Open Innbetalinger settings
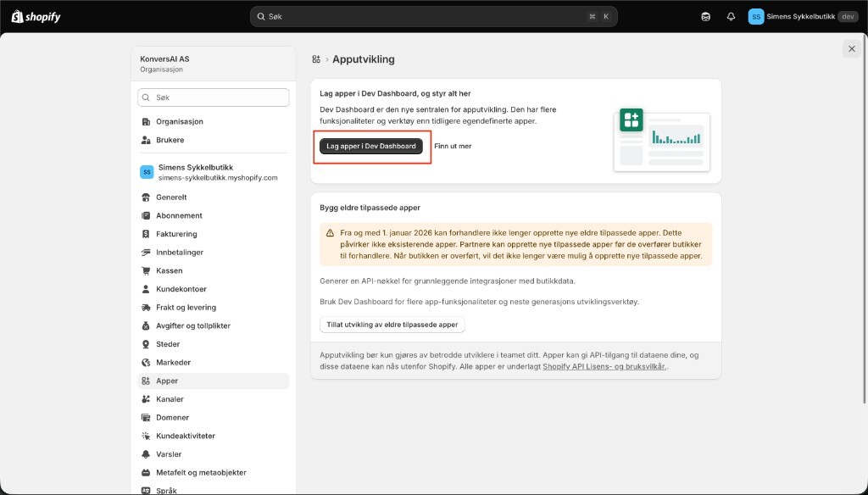The width and height of the screenshot is (868, 495). 213,253
